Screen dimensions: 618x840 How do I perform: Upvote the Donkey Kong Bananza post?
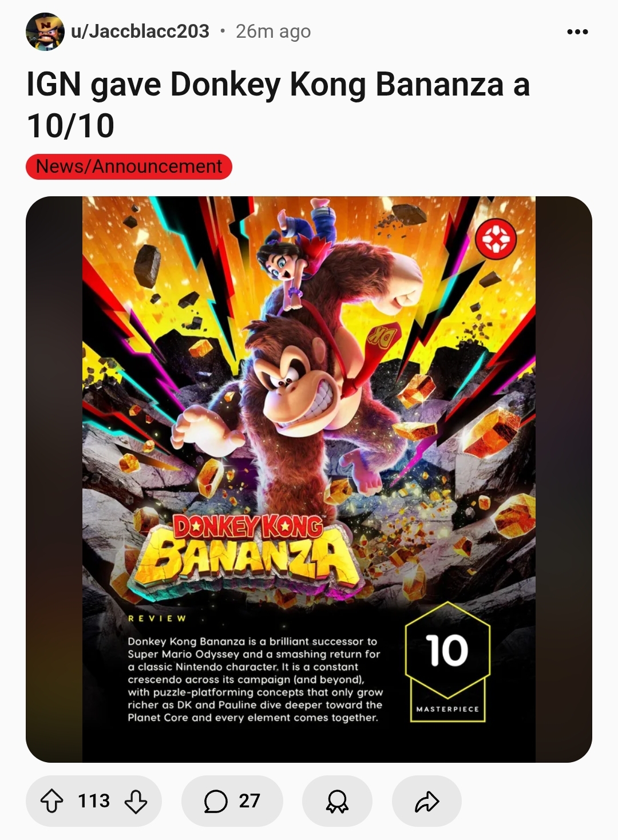click(x=51, y=801)
